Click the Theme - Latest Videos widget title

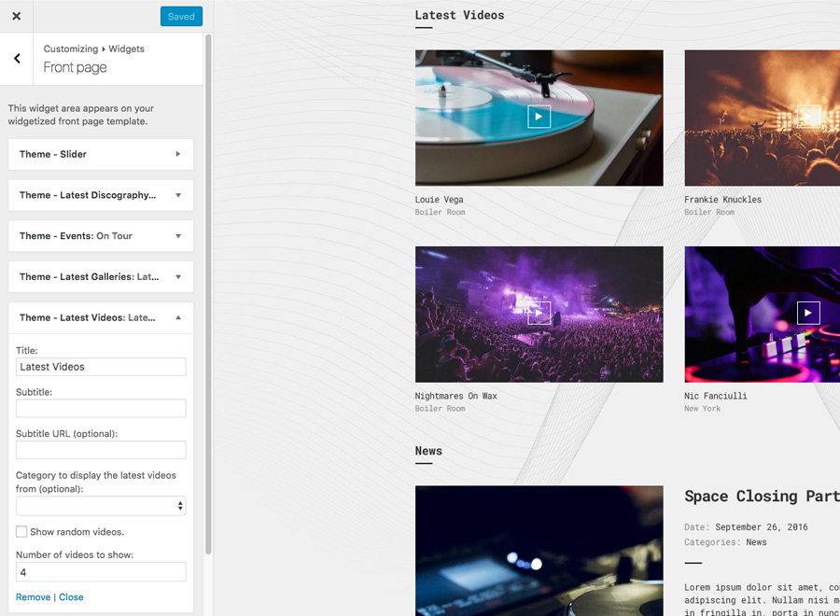(88, 317)
